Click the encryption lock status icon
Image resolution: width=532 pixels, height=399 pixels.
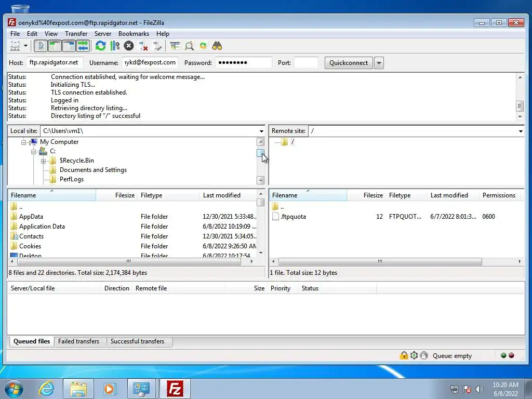404,355
